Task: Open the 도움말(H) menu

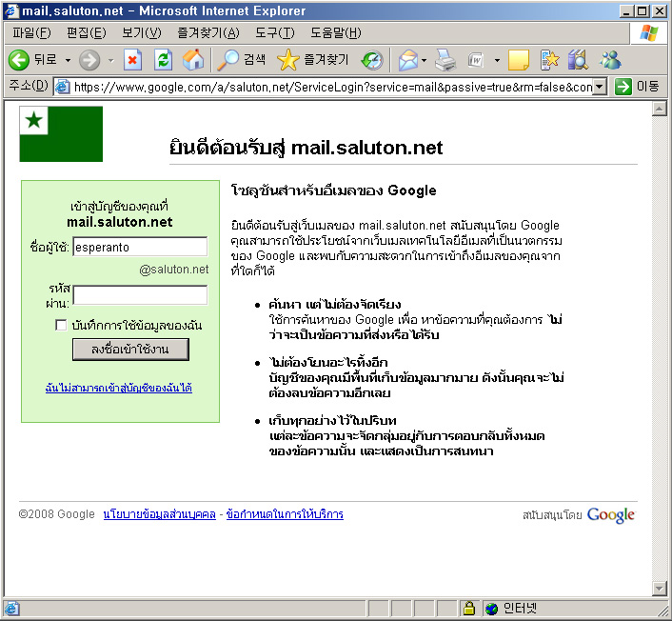Action: click(336, 33)
